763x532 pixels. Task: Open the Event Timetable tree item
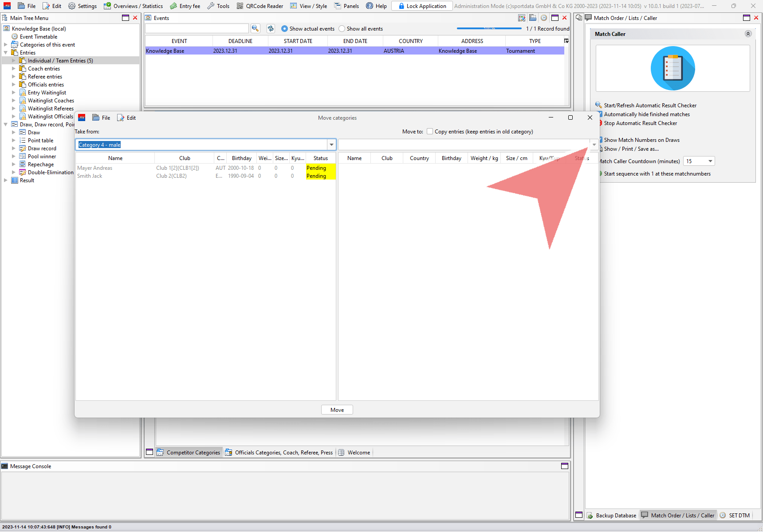click(x=38, y=37)
